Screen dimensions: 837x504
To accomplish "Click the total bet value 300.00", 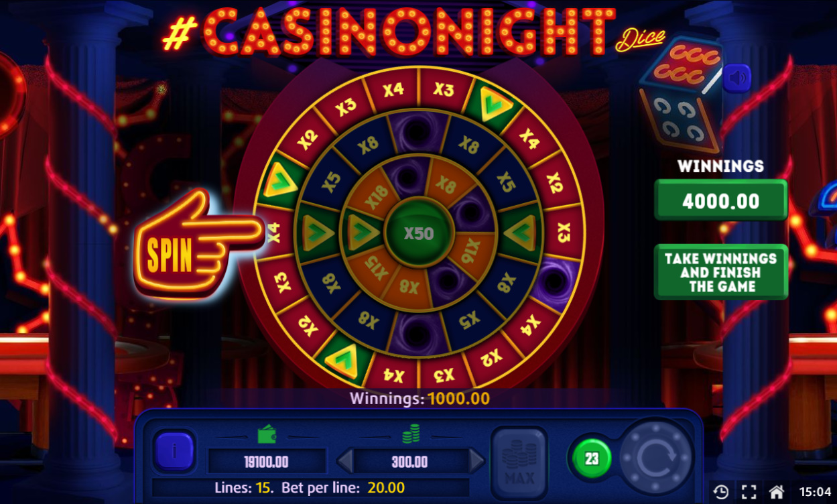I will tap(410, 462).
